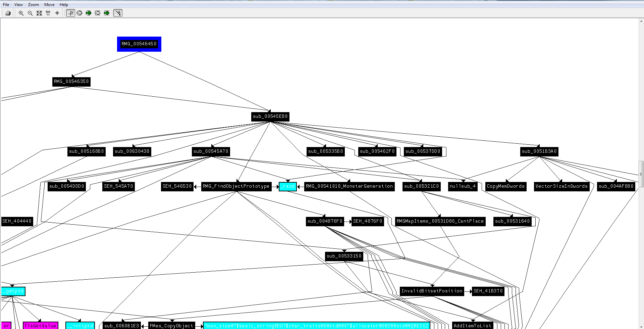644x329 pixels.
Task: Toggle the normal view mode button
Action: [x=70, y=13]
